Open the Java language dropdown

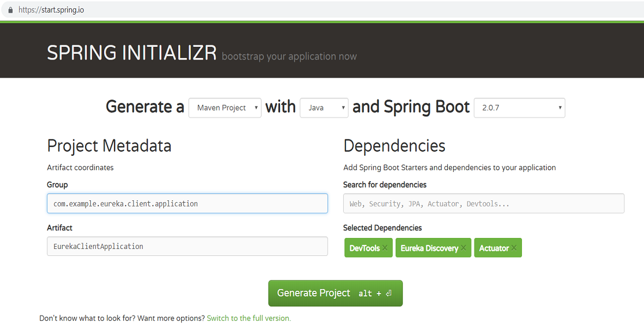(324, 108)
